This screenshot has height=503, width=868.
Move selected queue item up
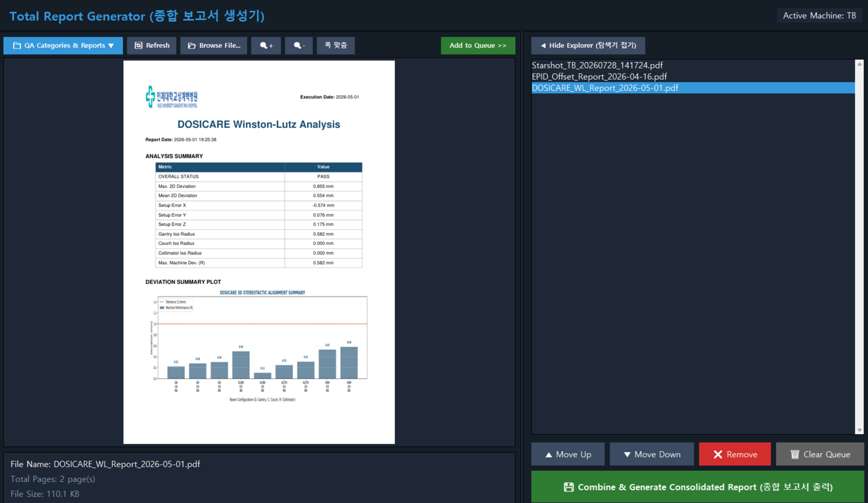click(568, 454)
